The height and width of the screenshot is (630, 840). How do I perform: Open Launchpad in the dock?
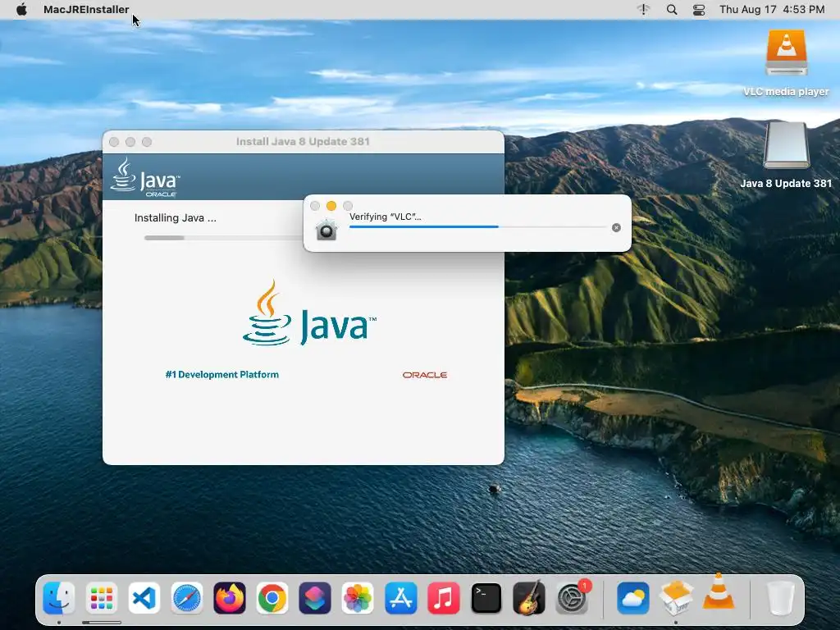pyautogui.click(x=101, y=598)
